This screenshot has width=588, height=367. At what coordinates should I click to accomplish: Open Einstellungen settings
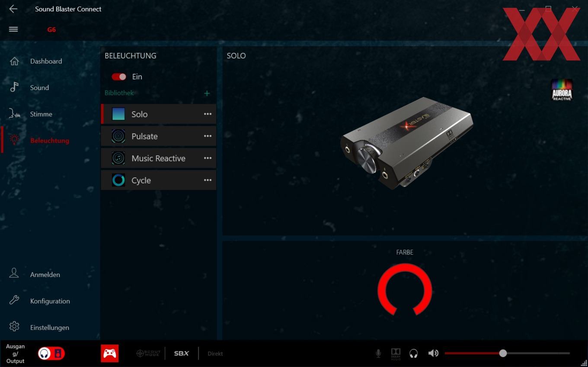(x=49, y=328)
